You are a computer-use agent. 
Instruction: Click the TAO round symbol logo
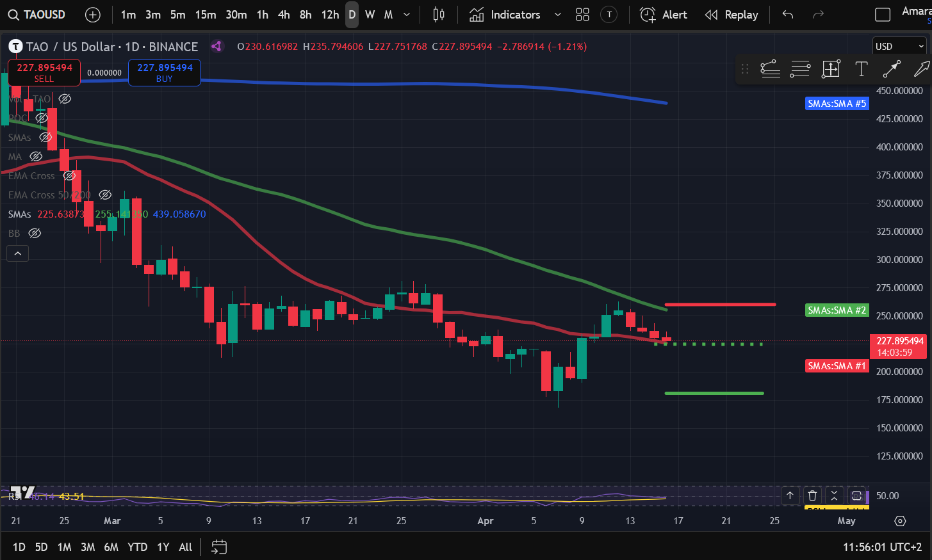[x=15, y=46]
